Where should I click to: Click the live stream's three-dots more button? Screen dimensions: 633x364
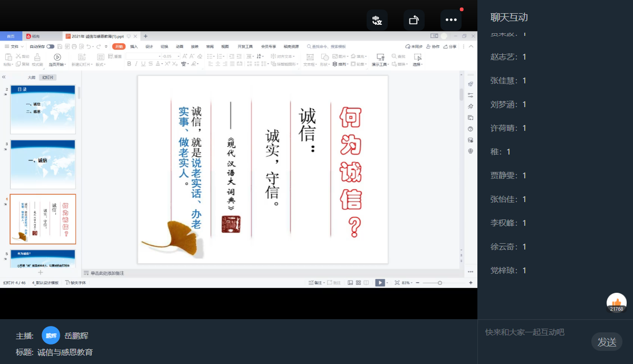pos(451,20)
